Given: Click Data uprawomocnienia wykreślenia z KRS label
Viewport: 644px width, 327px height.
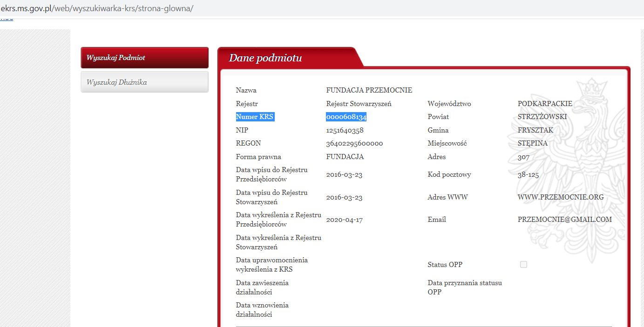Looking at the screenshot, I should [x=272, y=265].
